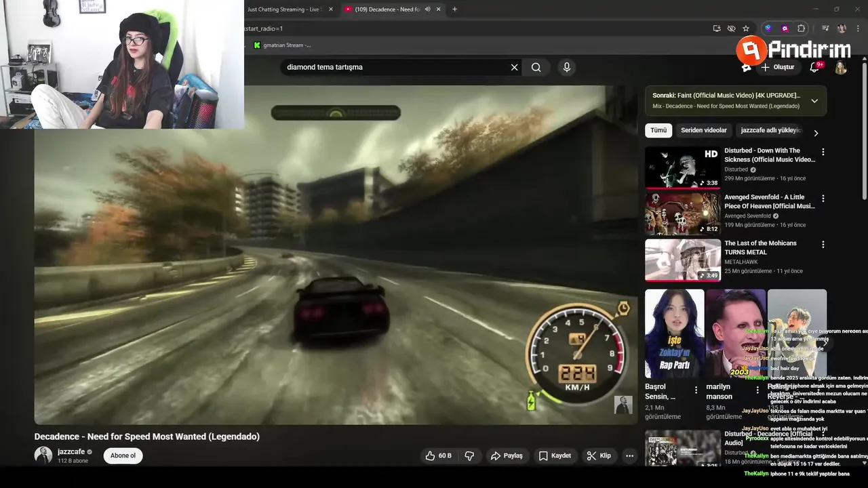Image resolution: width=868 pixels, height=488 pixels.
Task: Click the Oluştur create button
Action: pyautogui.click(x=777, y=67)
